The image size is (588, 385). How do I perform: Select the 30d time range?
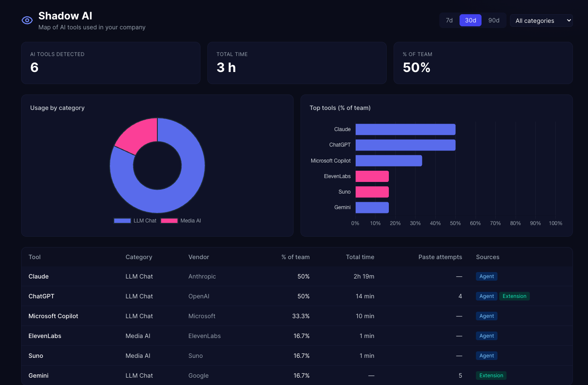[x=470, y=20]
